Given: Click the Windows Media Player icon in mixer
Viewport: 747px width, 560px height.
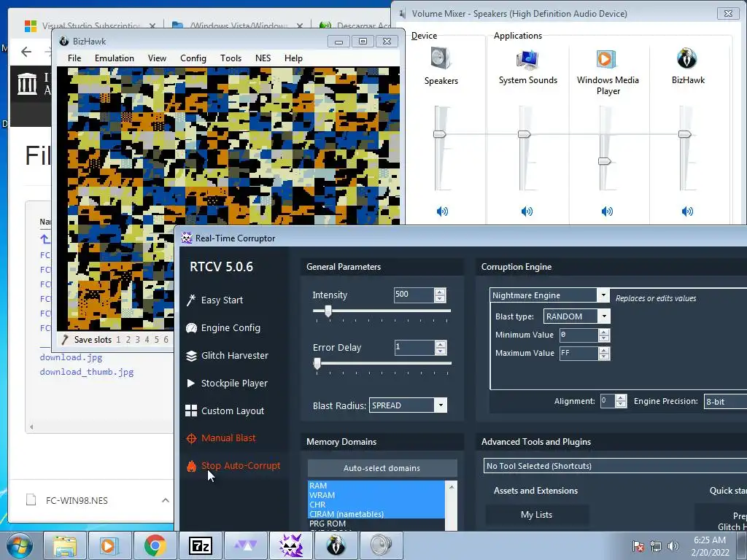Looking at the screenshot, I should click(606, 60).
